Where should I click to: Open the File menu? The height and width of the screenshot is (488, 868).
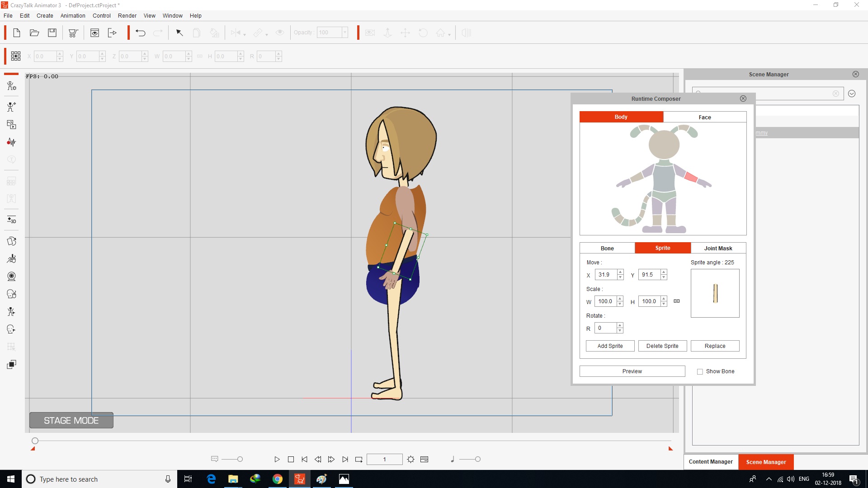pyautogui.click(x=8, y=15)
